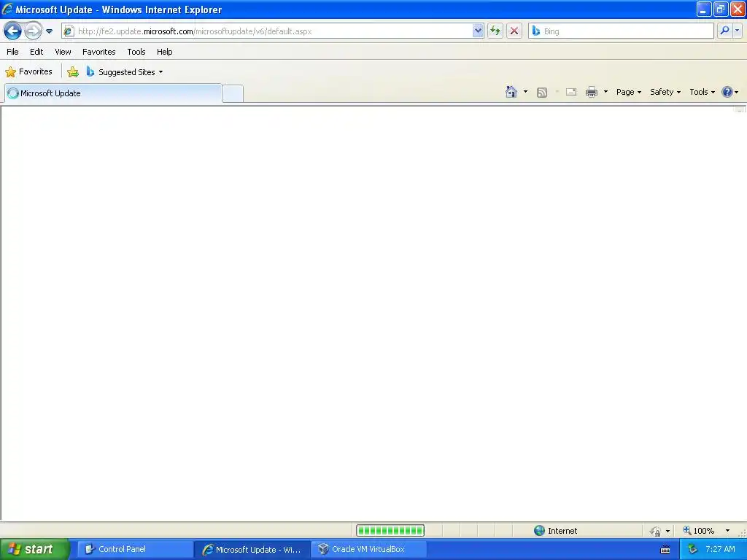Open the Safety command menu
The image size is (747, 560).
pyautogui.click(x=665, y=92)
